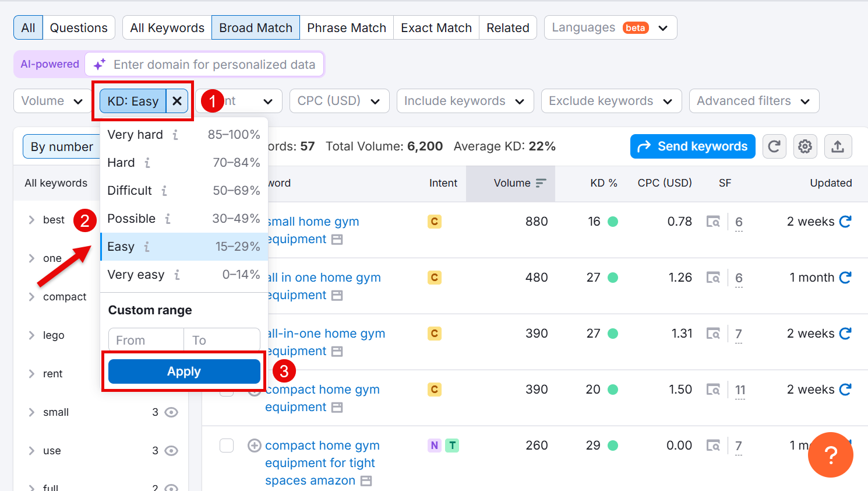Viewport: 868px width, 491px height.
Task: Export keywords using the upload icon
Action: (838, 146)
